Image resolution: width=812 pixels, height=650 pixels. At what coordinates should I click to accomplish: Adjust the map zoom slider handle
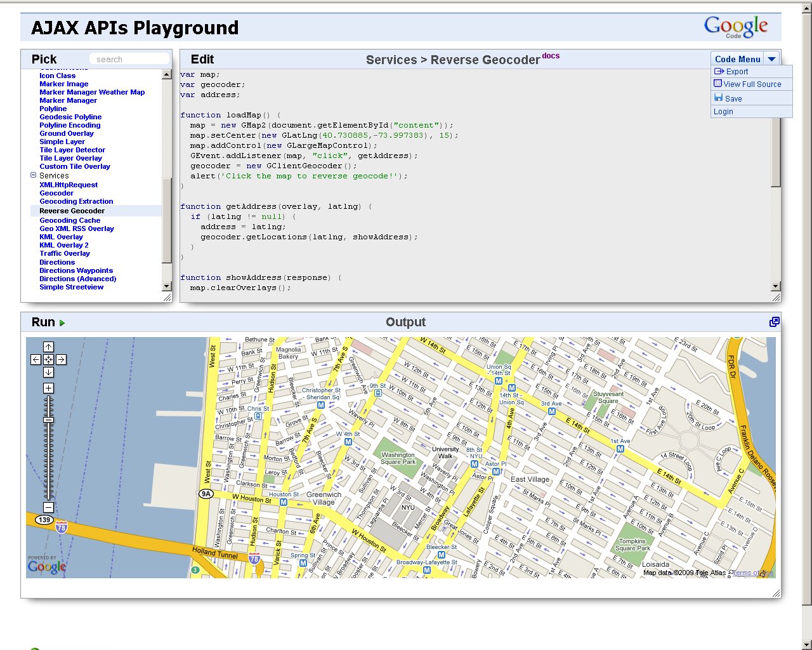click(x=48, y=420)
